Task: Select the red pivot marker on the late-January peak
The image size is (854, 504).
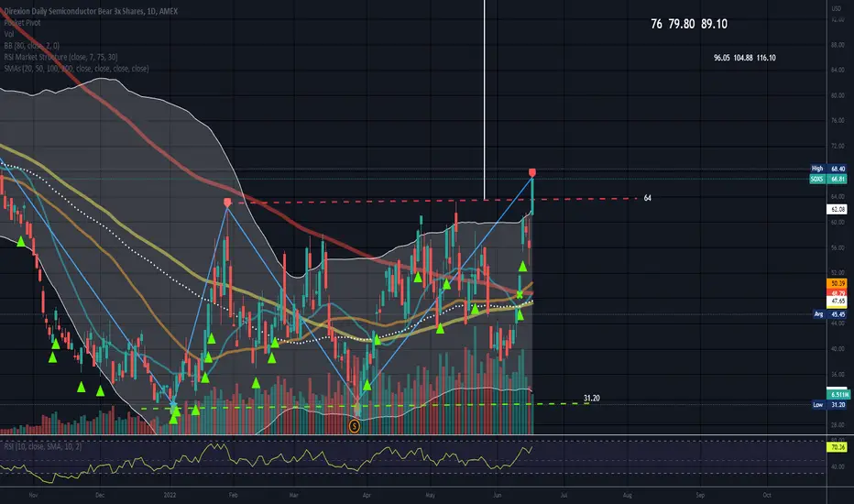Action: click(227, 203)
